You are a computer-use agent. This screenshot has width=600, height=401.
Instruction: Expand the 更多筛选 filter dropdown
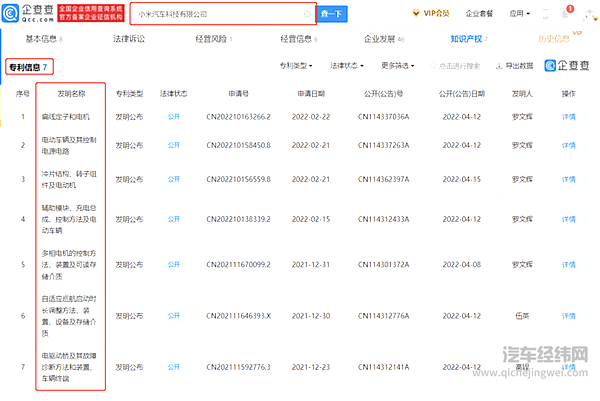pyautogui.click(x=398, y=66)
